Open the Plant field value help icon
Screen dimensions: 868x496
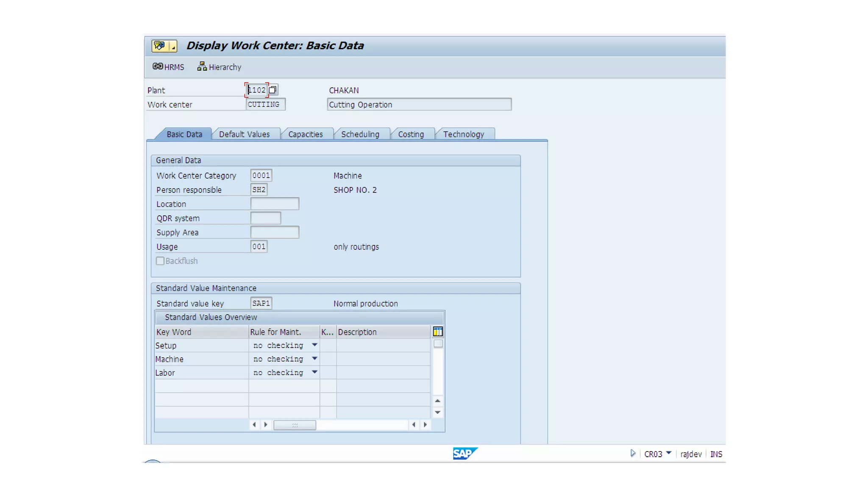click(273, 90)
